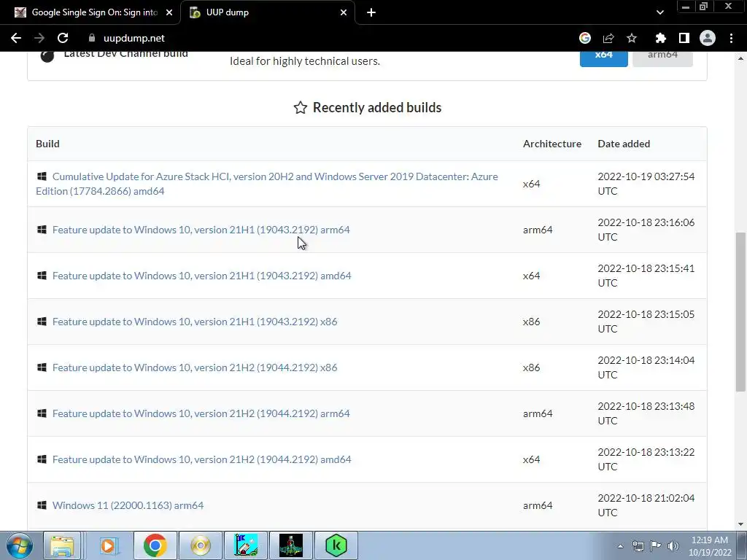Click the taskbar clock showing 12:19 AM
Screen dimensions: 747x560
tap(709, 546)
